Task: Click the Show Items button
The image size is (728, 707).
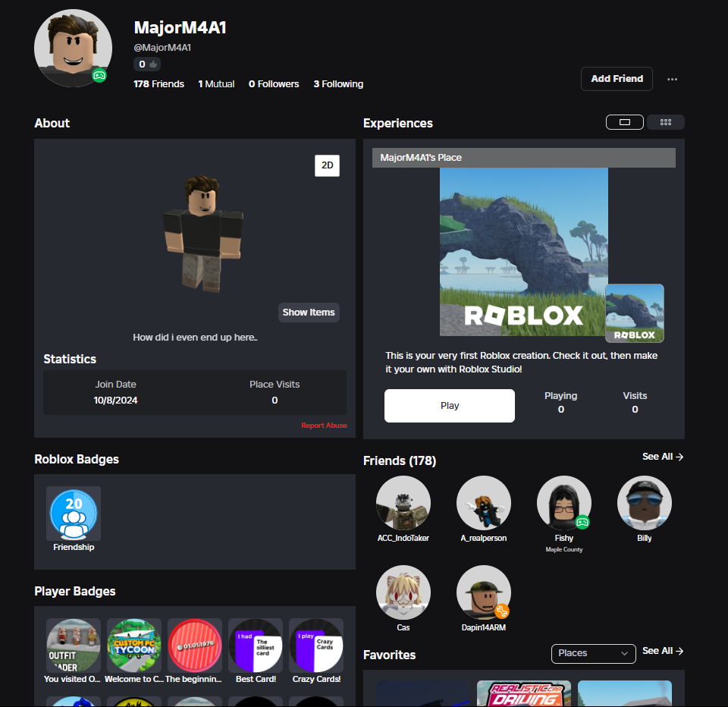Action: tap(309, 313)
